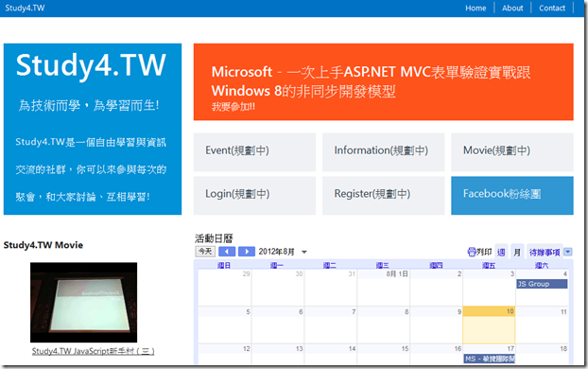Open the Facebook粉絲團 tile
Viewport: 588px width, 369px height.
point(512,196)
